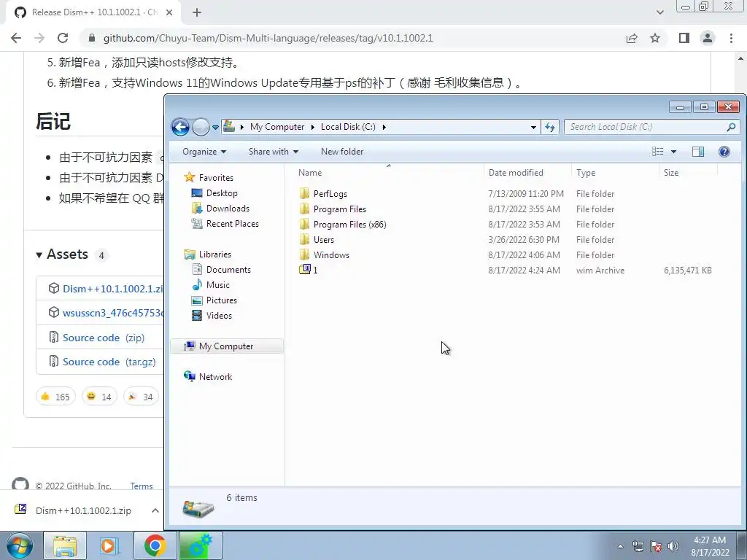Click the refresh button beside address bar in Explorer
The height and width of the screenshot is (560, 747).
[x=550, y=127]
